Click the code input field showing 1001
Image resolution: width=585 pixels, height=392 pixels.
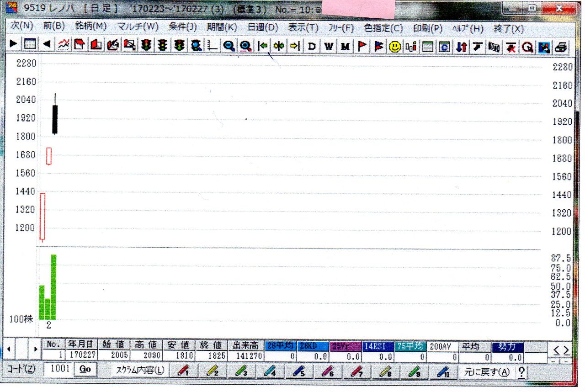click(x=58, y=369)
